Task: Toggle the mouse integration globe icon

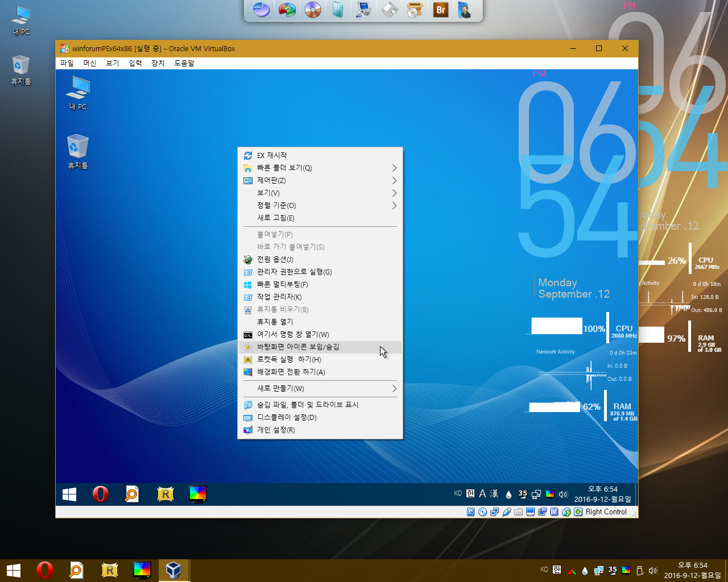Action: click(x=566, y=512)
